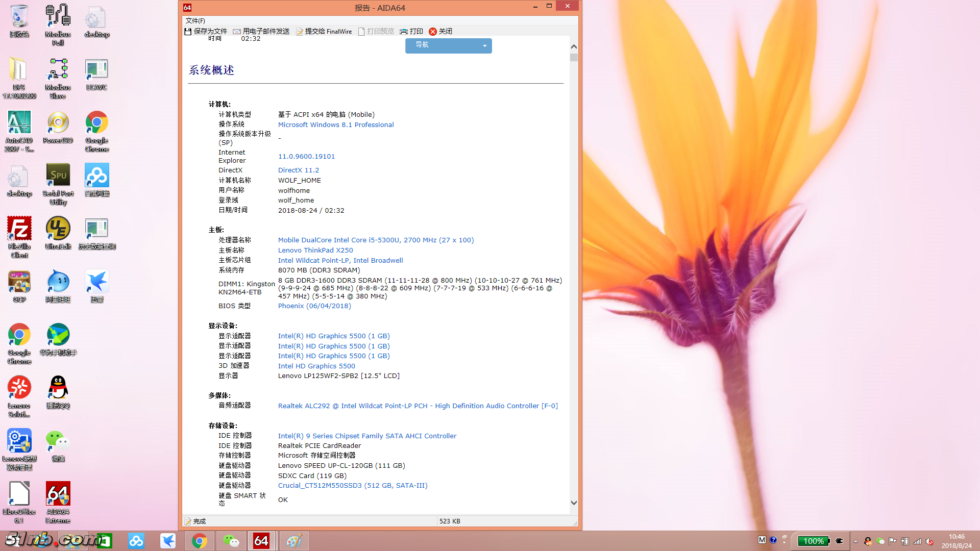
Task: Open the Lenovo ThinkPad X250 link
Action: [x=315, y=251]
